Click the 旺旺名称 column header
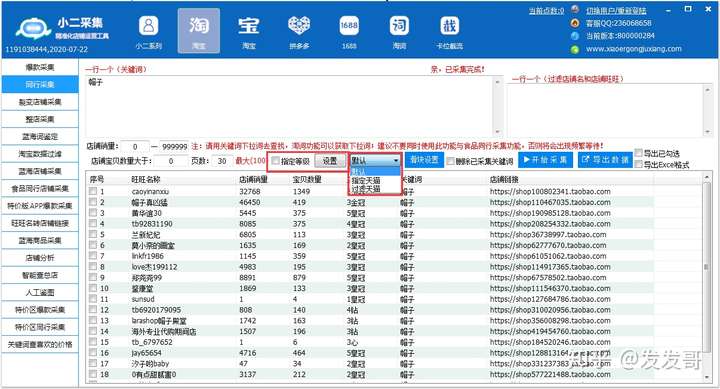 coord(146,179)
